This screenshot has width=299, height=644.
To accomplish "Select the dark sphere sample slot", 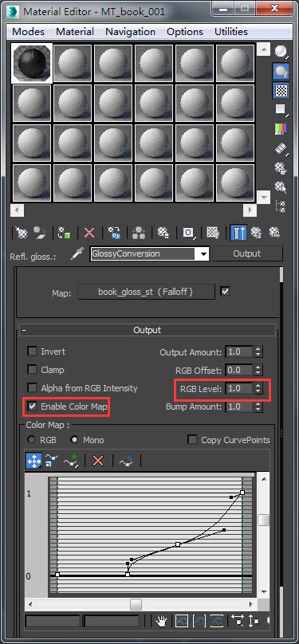I will pyautogui.click(x=32, y=63).
